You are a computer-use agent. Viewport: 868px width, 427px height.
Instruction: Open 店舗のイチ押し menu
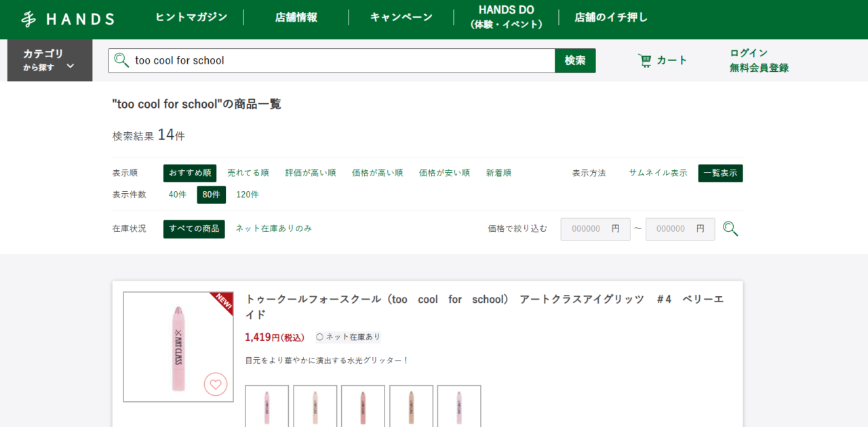coord(611,18)
